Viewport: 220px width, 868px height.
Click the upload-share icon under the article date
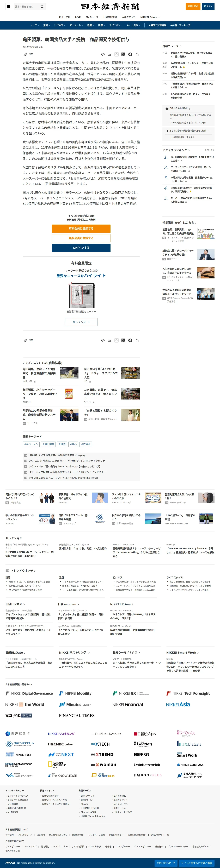tap(137, 54)
